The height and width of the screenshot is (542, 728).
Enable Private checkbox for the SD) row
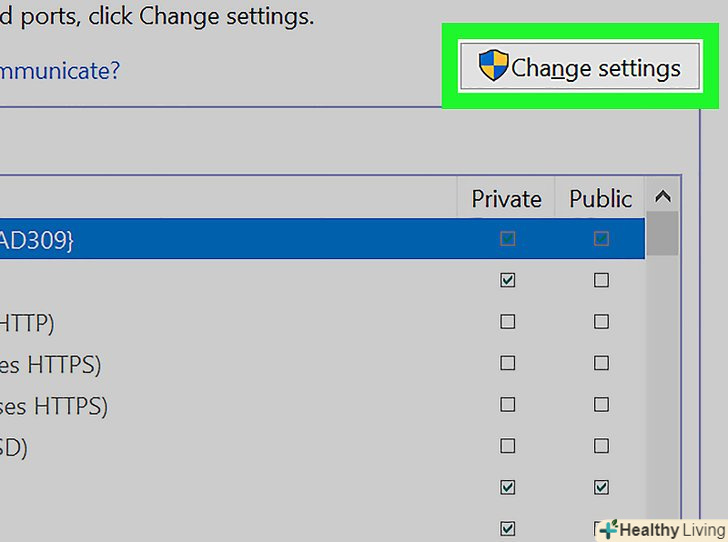click(x=508, y=446)
